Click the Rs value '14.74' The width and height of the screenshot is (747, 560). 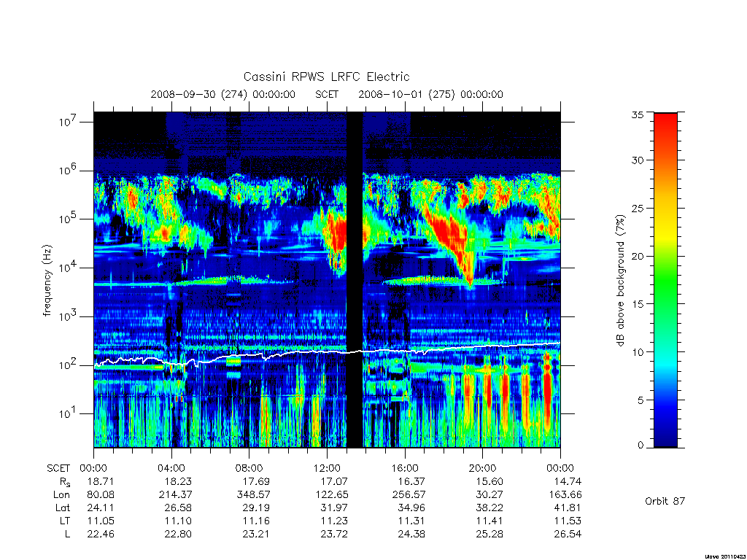point(568,481)
